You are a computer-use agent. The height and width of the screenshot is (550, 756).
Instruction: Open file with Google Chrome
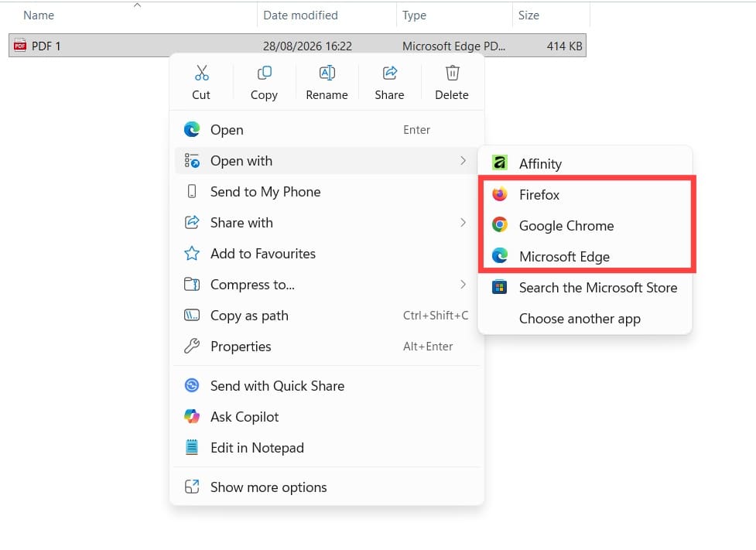pos(585,225)
